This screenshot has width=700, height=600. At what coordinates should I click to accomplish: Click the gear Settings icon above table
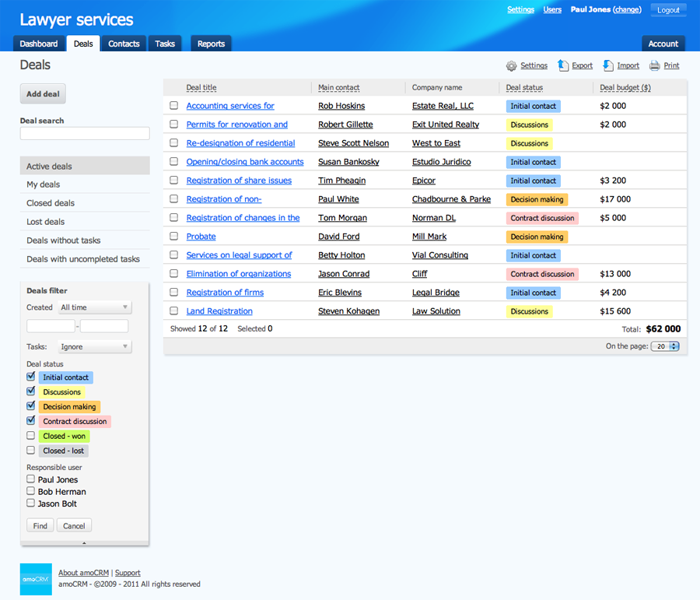pyautogui.click(x=511, y=66)
